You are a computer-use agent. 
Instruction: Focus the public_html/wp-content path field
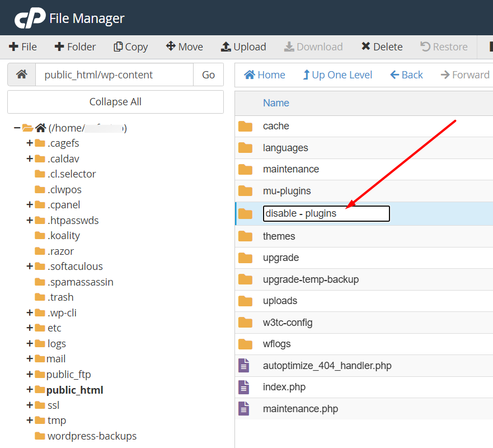tap(115, 74)
